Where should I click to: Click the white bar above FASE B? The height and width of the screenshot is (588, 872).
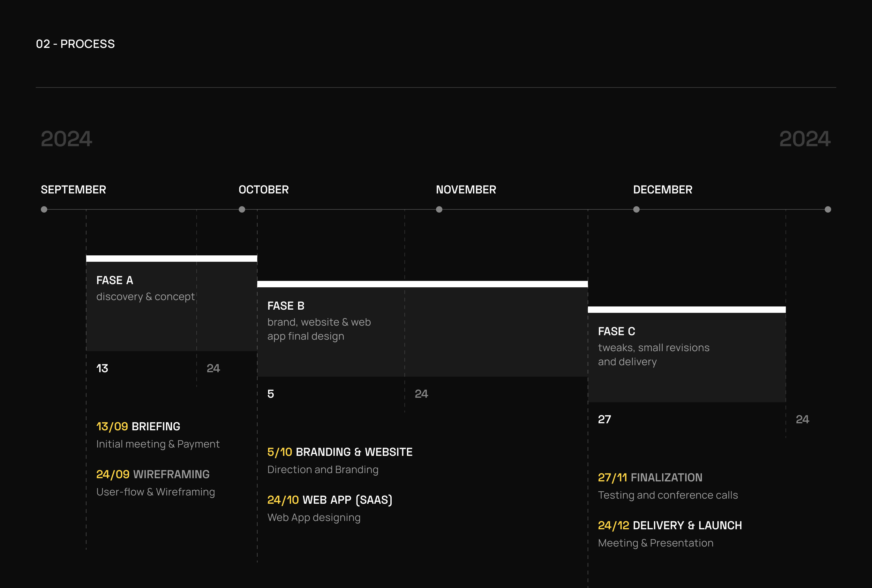[x=423, y=284]
